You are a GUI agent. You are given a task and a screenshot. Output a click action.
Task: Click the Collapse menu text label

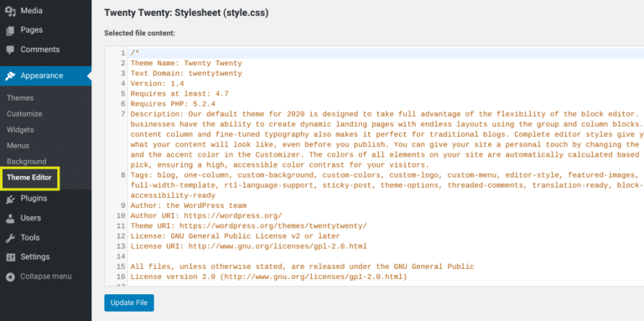click(46, 277)
